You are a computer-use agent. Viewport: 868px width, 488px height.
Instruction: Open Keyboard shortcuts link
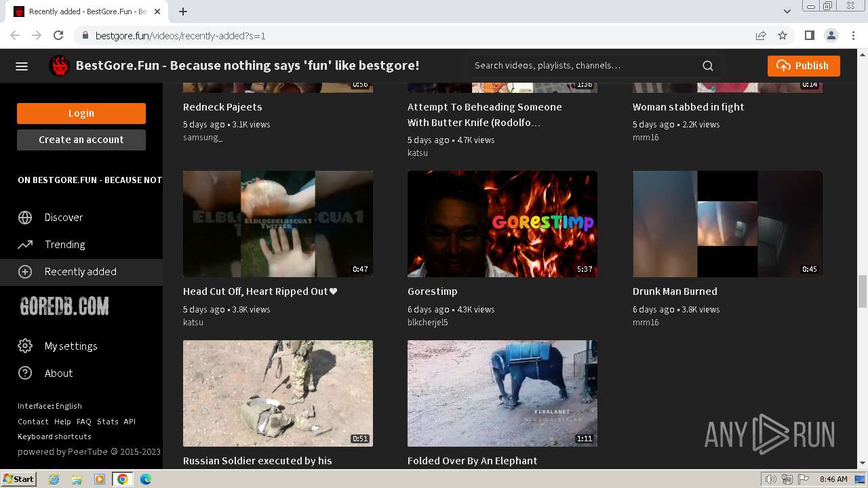click(x=54, y=436)
